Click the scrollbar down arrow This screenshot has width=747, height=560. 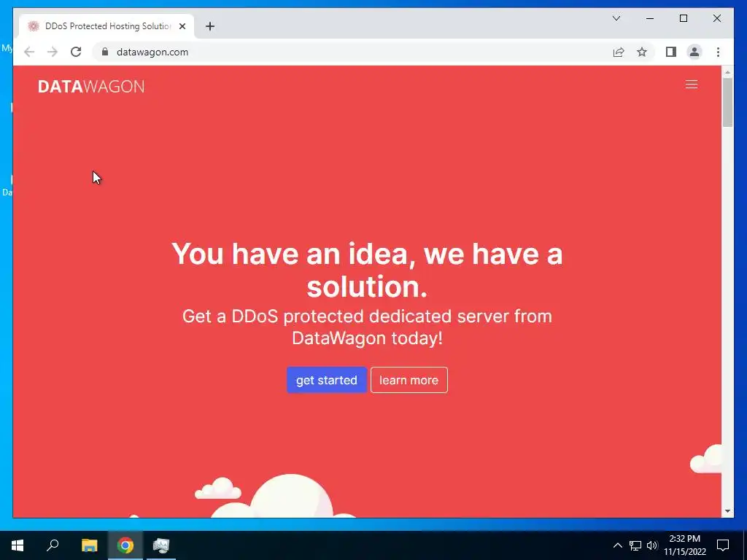(x=727, y=511)
